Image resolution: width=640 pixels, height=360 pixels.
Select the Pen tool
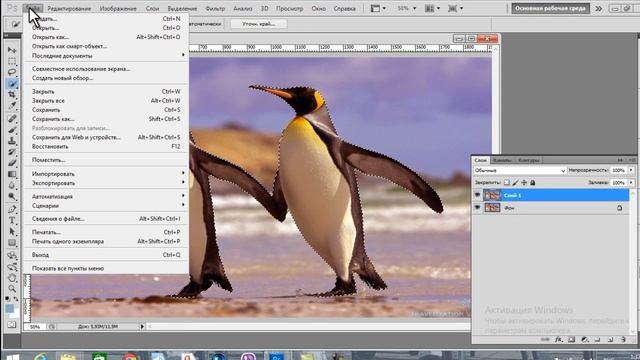click(x=12, y=209)
